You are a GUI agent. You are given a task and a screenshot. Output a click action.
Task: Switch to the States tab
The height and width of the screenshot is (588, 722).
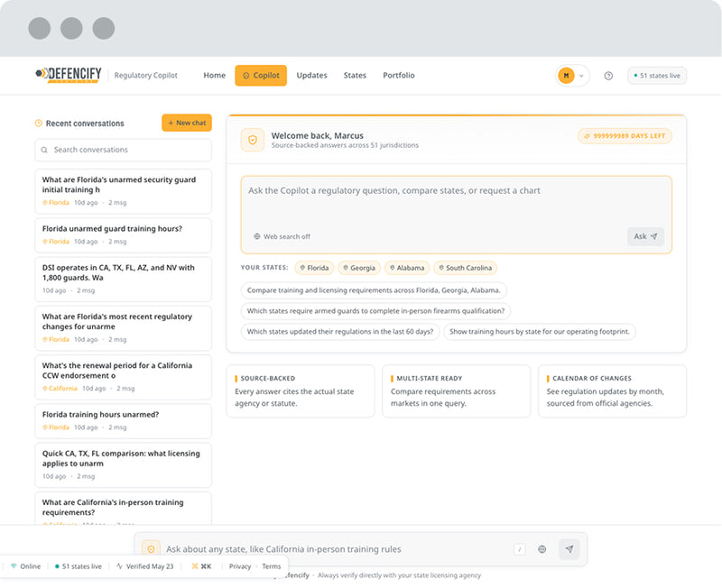click(x=355, y=75)
